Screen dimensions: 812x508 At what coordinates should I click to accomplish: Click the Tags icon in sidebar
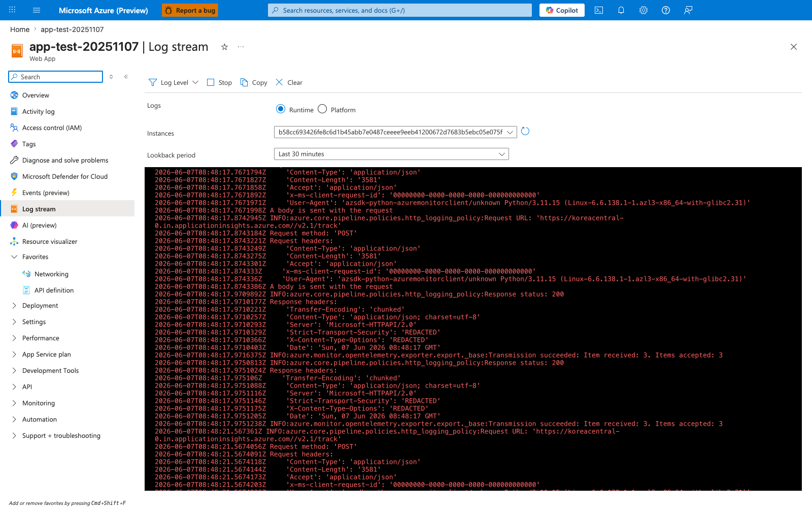tap(14, 144)
